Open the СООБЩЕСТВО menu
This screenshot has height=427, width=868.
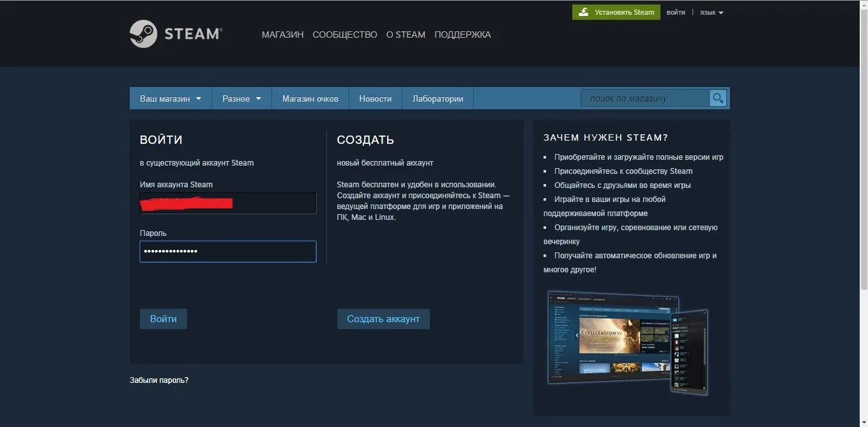[x=345, y=35]
